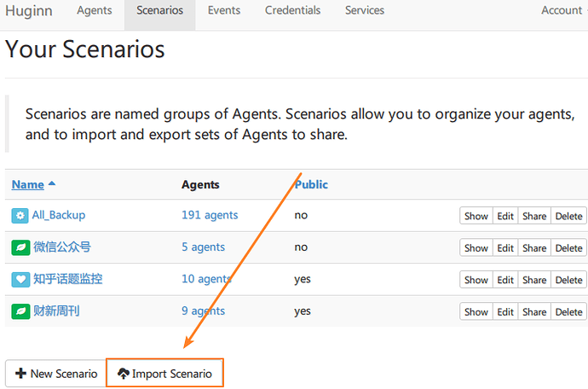The image size is (588, 389).
Task: Open the Services navigation tab
Action: click(365, 11)
